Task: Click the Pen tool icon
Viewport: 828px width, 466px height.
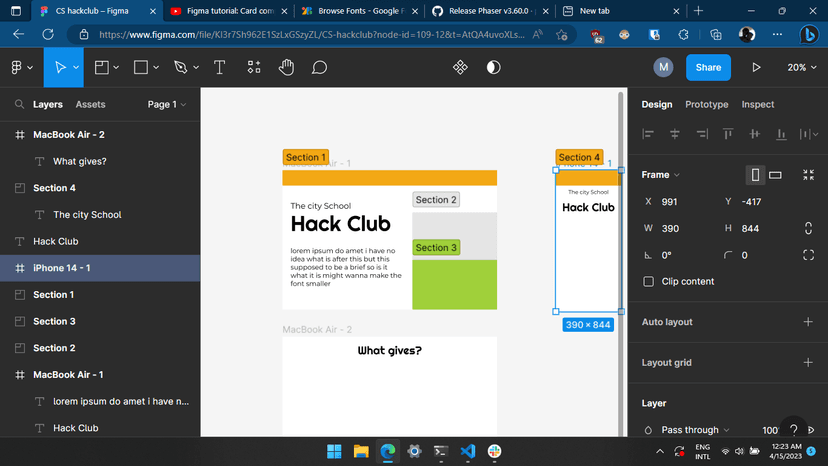Action: click(180, 67)
